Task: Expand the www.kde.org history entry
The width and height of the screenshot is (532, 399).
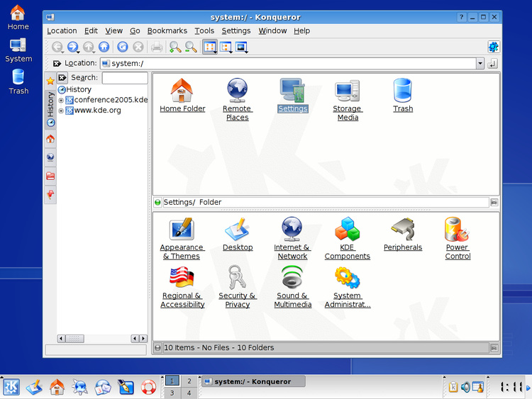Action: 61,111
